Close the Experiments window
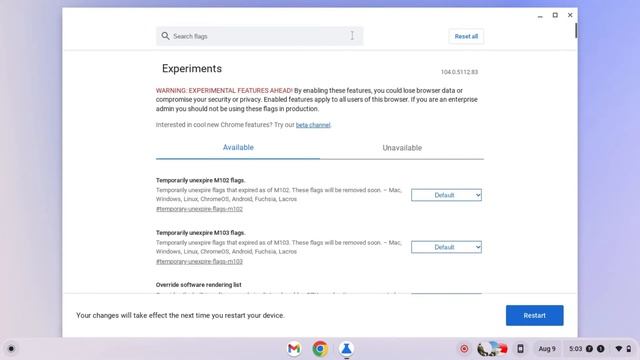The height and width of the screenshot is (360, 640). click(x=570, y=15)
